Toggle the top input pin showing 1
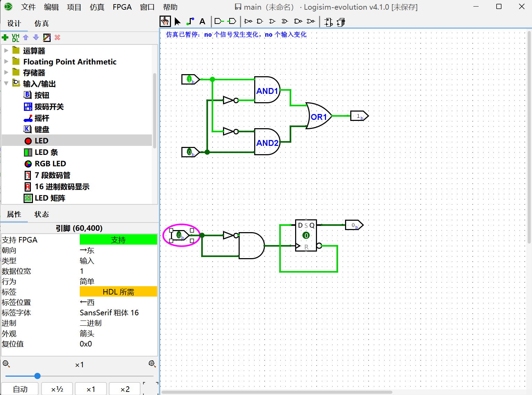The width and height of the screenshot is (532, 395). pyautogui.click(x=190, y=79)
